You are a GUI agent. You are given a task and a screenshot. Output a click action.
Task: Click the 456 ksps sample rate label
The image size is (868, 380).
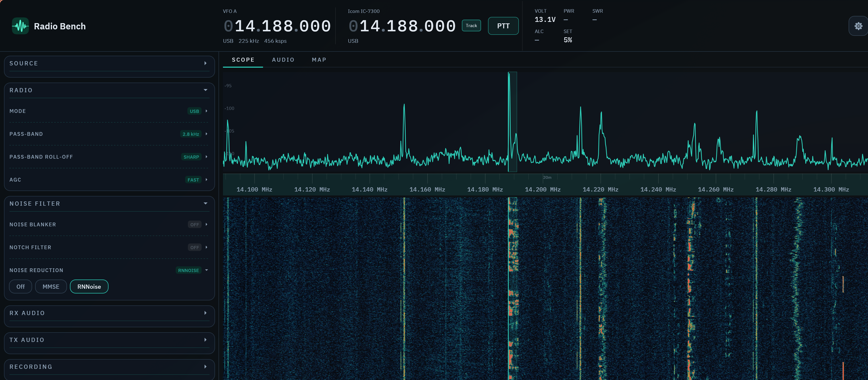275,41
